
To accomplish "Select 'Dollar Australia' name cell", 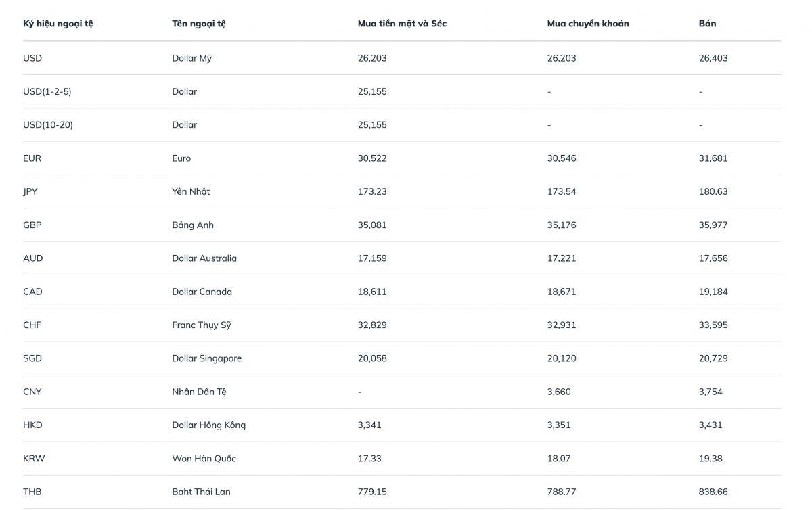I will coord(204,258).
